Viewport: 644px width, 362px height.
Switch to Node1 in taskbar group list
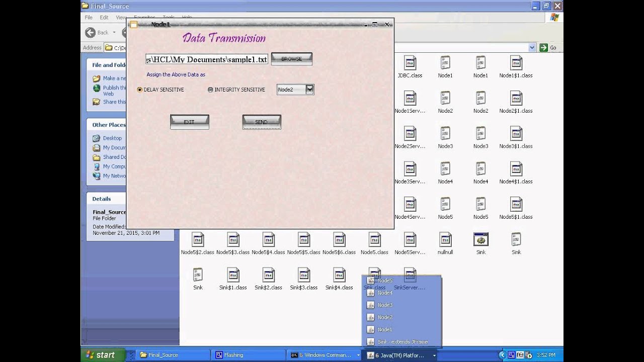(x=402, y=329)
